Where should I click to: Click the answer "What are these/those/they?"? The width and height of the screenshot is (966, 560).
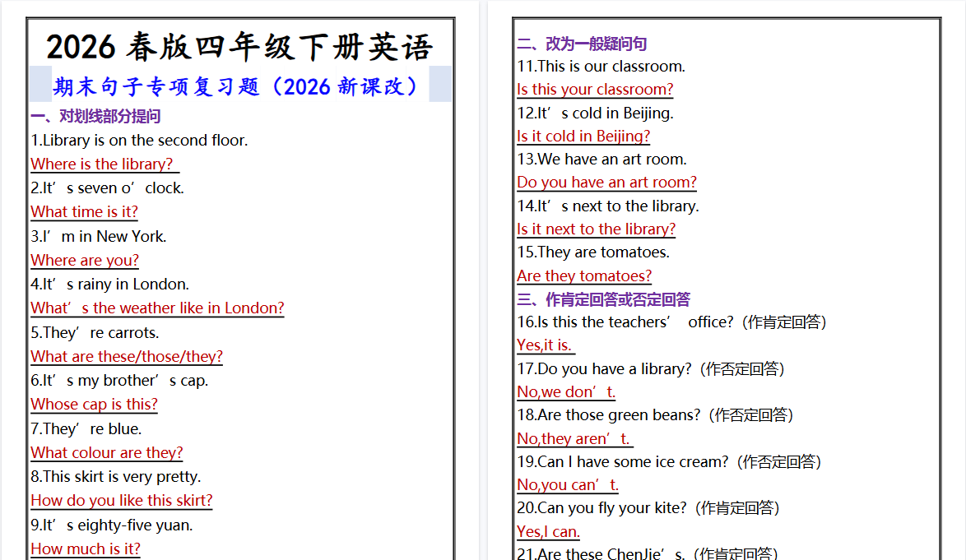pyautogui.click(x=127, y=356)
